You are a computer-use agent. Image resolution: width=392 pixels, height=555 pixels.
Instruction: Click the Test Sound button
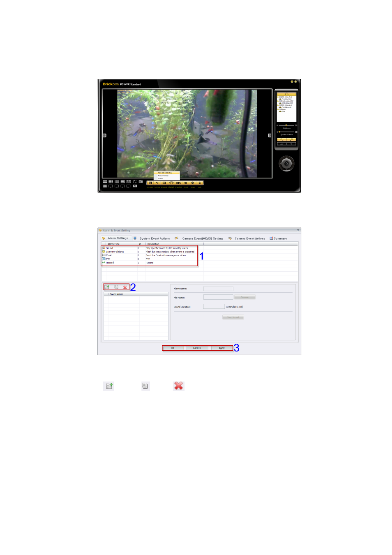pyautogui.click(x=233, y=317)
